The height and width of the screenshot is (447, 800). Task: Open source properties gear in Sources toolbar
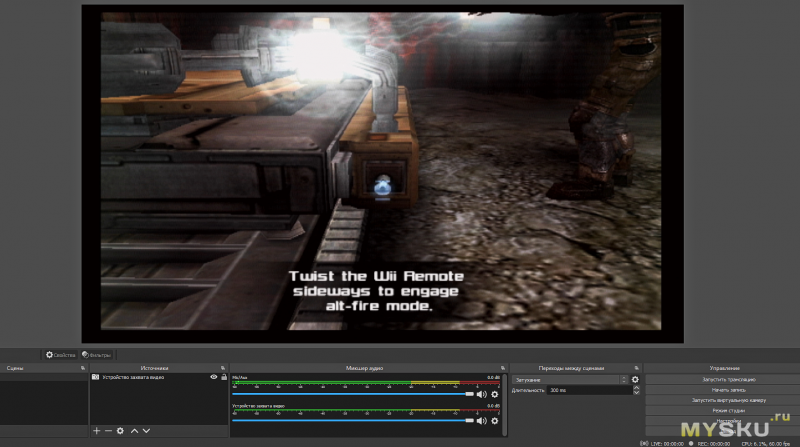120,431
